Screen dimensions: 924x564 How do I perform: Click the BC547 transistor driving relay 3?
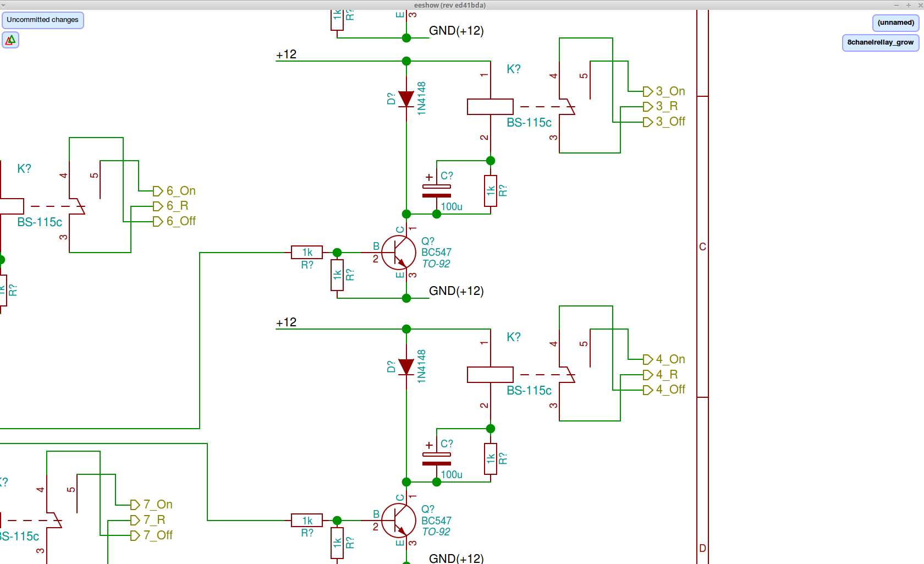399,253
